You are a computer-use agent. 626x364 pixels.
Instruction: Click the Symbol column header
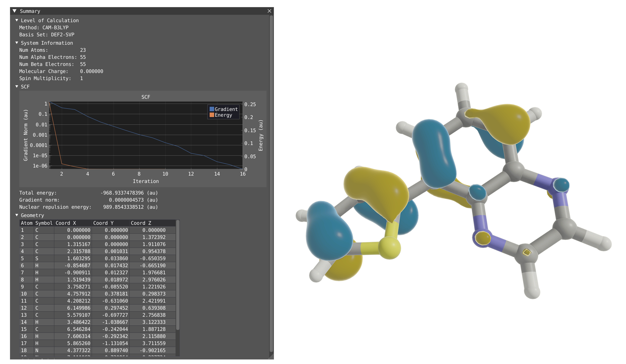point(44,223)
